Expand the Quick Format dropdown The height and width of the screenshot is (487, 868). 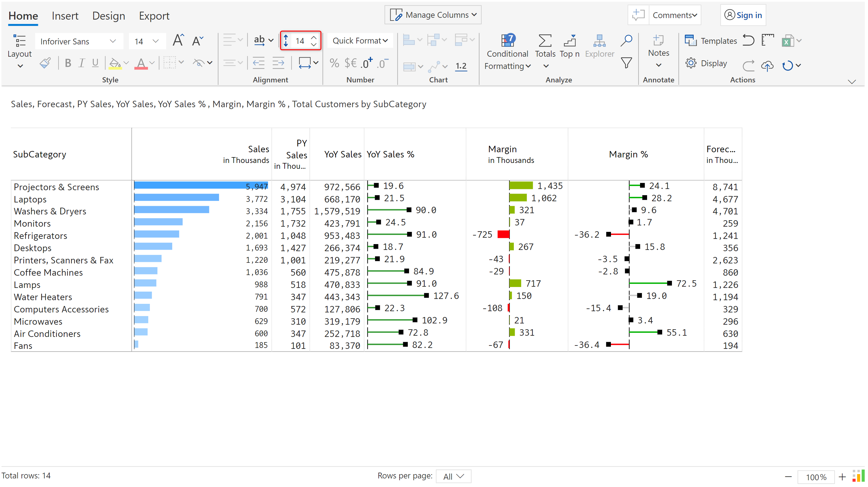tap(360, 41)
